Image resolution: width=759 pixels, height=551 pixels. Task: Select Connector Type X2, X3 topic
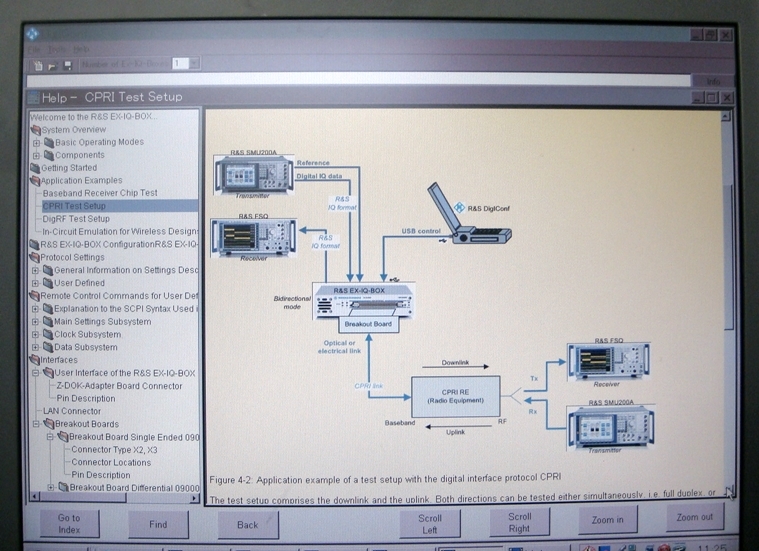(114, 450)
